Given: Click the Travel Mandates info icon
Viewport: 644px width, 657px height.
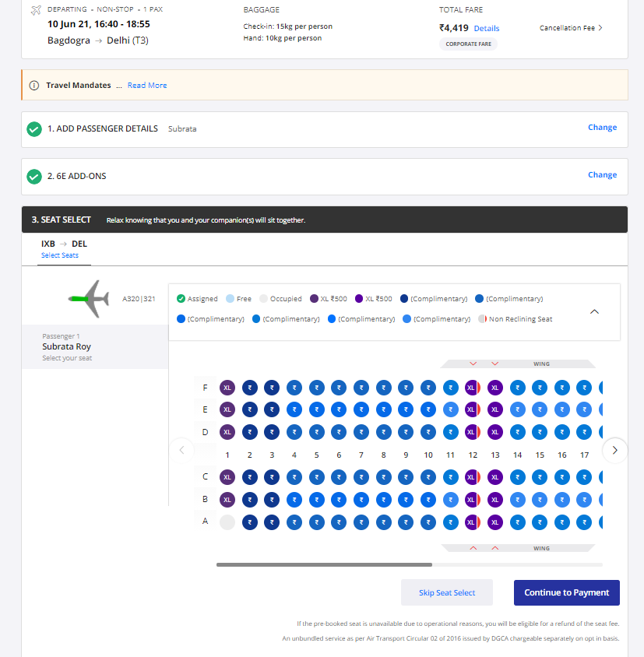Looking at the screenshot, I should (x=34, y=86).
